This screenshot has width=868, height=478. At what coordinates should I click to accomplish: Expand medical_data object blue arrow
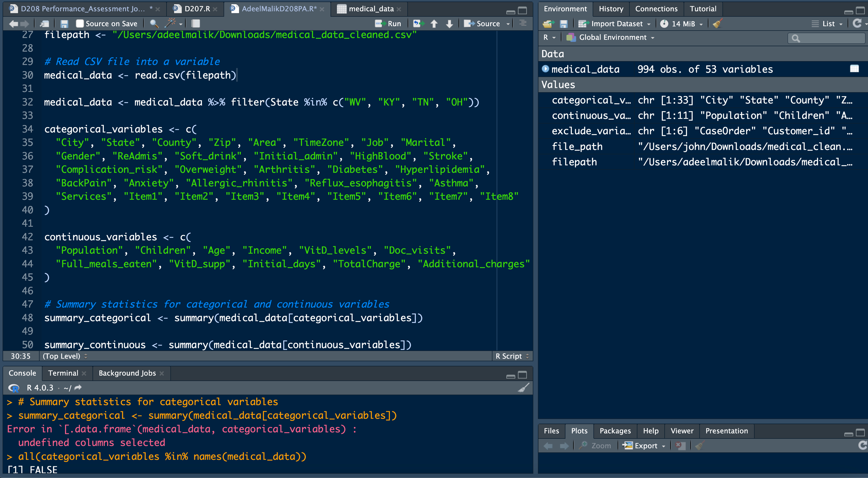[545, 69]
